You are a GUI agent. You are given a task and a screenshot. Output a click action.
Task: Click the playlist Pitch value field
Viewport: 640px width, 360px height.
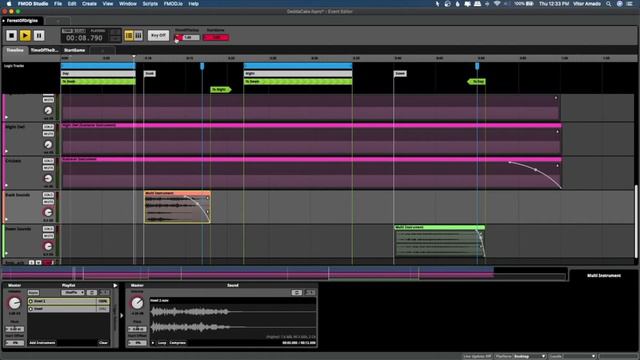(x=14, y=329)
